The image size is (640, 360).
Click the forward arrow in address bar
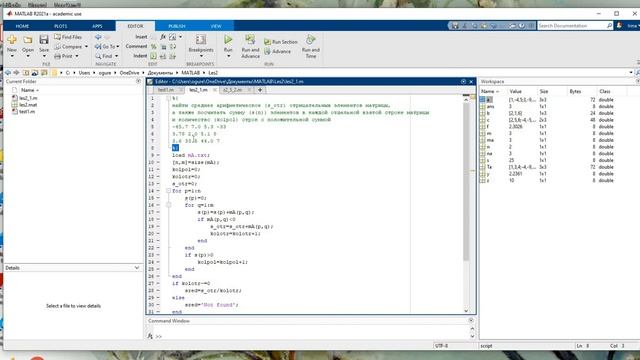(16, 73)
